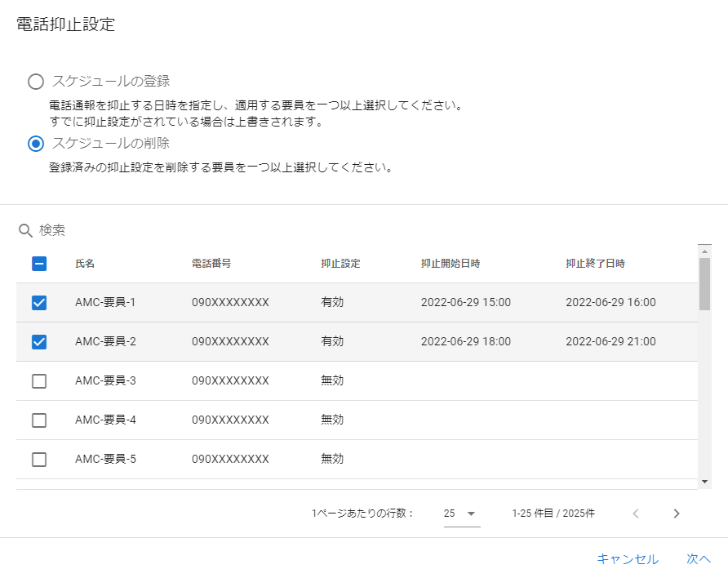The image size is (728, 578).
Task: Go to the next page of results
Action: [677, 514]
